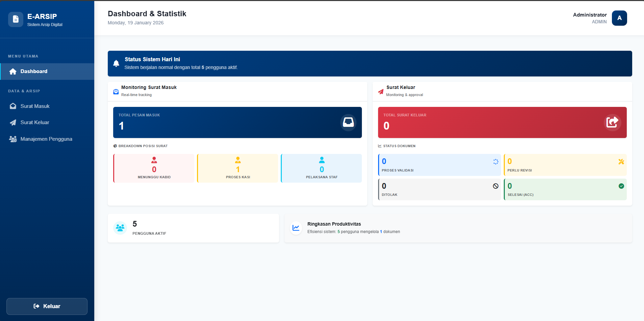Click the Keluar logout button

point(47,306)
